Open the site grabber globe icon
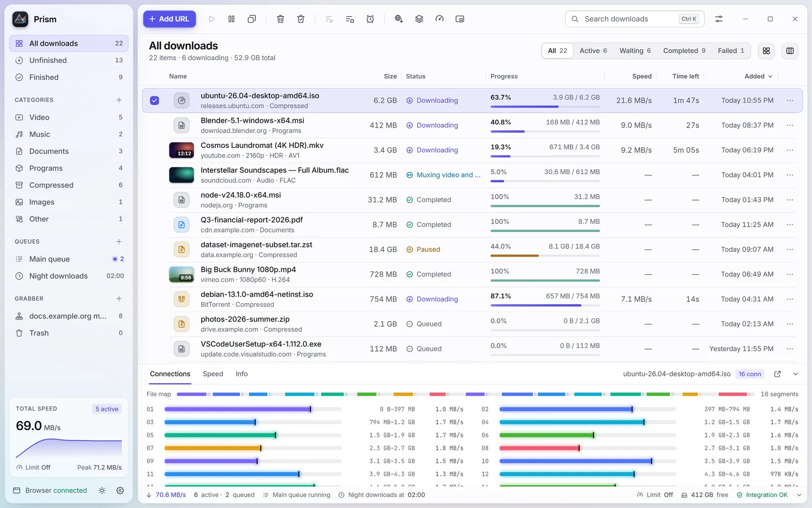This screenshot has height=508, width=812. (399, 19)
